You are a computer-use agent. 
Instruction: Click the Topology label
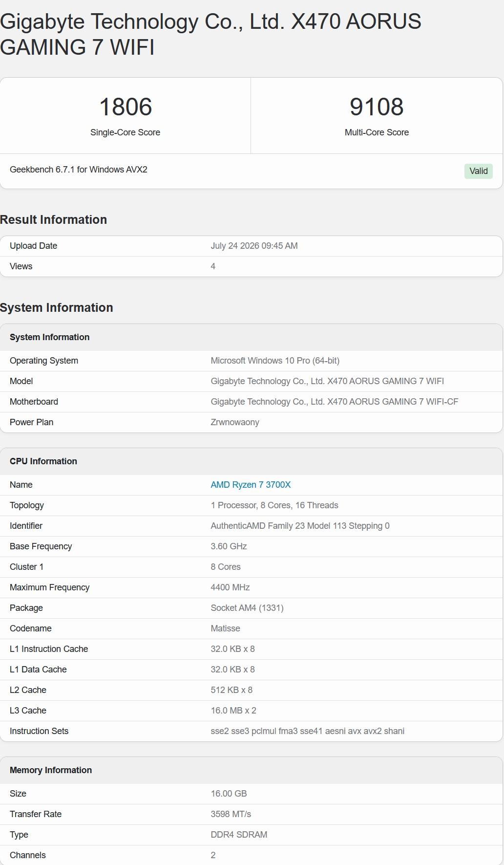tap(27, 505)
